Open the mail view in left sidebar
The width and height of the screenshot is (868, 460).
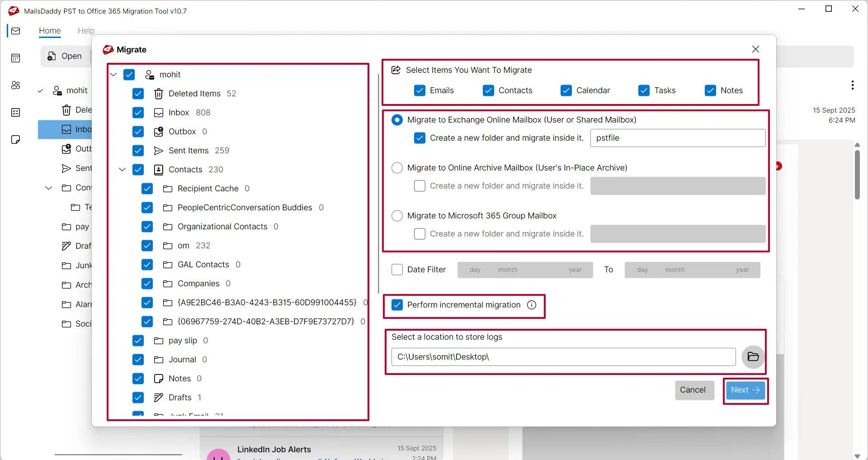[x=16, y=31]
